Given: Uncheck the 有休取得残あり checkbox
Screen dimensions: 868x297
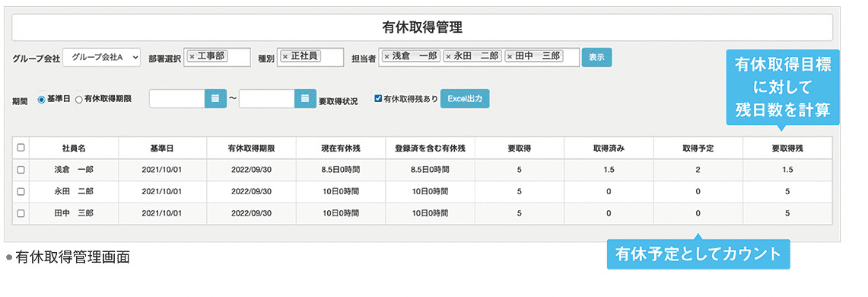Looking at the screenshot, I should click(x=378, y=99).
